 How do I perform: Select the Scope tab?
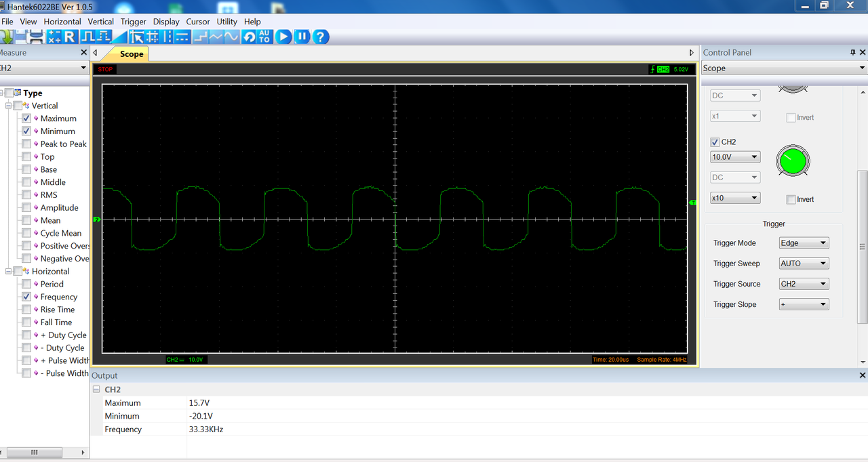pos(131,54)
